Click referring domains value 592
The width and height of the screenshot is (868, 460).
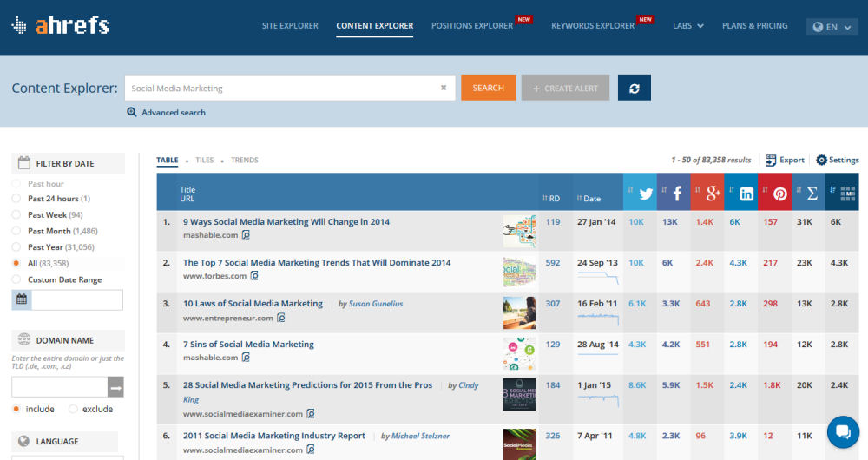click(552, 262)
